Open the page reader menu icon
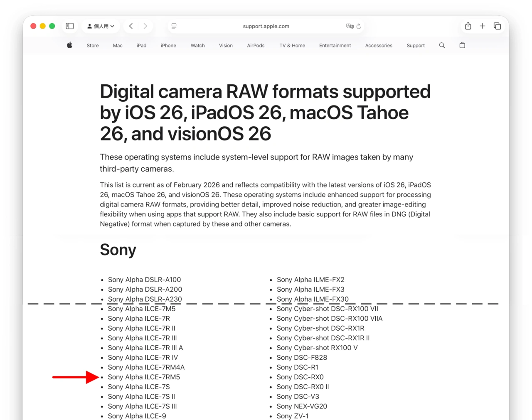532x420 pixels. [x=174, y=26]
